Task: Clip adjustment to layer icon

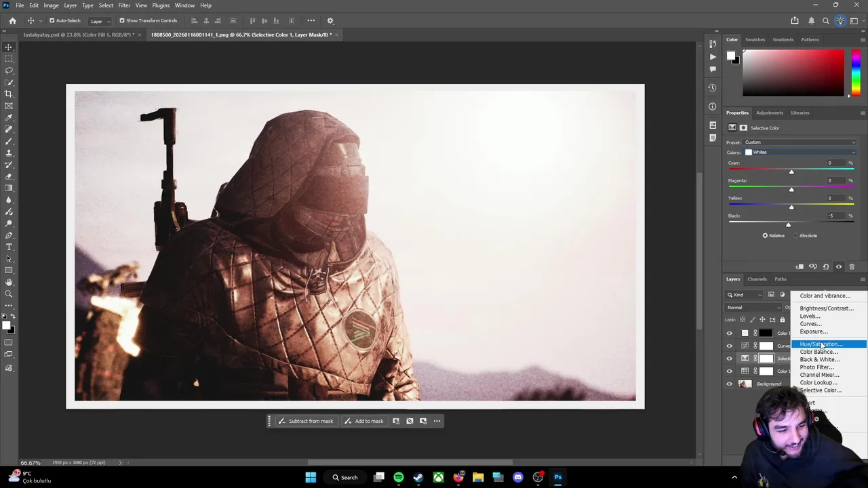Action: (x=800, y=266)
